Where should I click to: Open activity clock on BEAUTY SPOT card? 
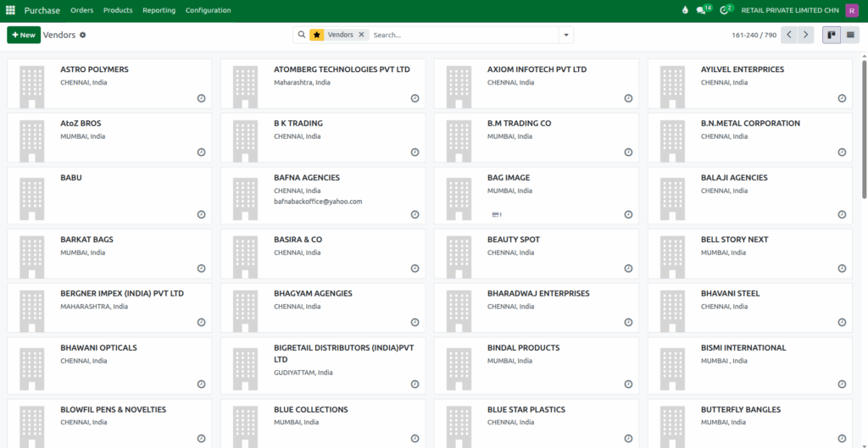[x=628, y=268]
